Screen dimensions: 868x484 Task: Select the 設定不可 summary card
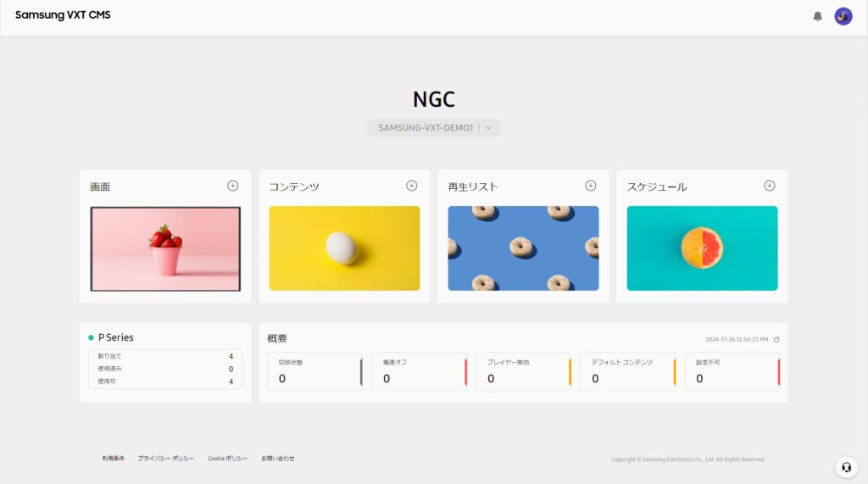(x=732, y=372)
